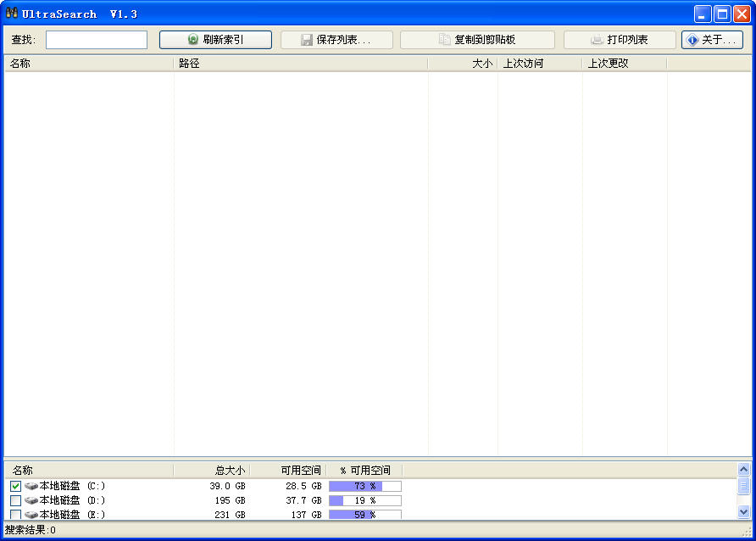Check the 本地磁盘 (D:) checkbox
Viewport: 756px width, 541px height.
15,500
